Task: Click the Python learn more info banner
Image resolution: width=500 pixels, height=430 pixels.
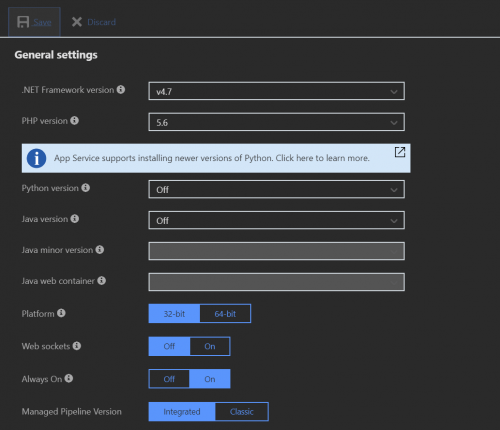Action: coord(216,158)
